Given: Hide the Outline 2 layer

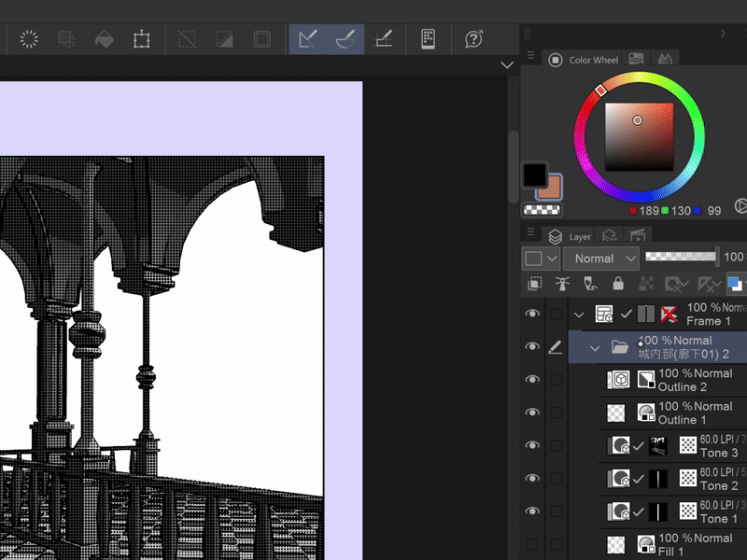Looking at the screenshot, I should (x=532, y=380).
